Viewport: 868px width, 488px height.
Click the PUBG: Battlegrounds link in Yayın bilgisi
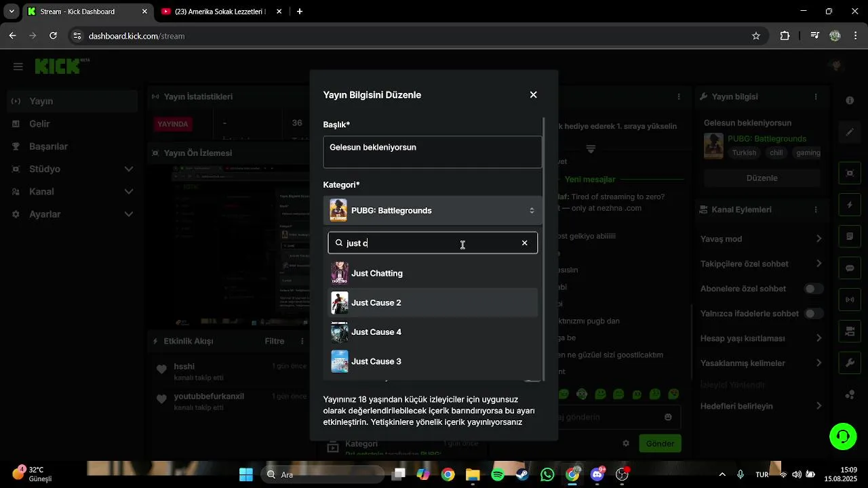[767, 138]
